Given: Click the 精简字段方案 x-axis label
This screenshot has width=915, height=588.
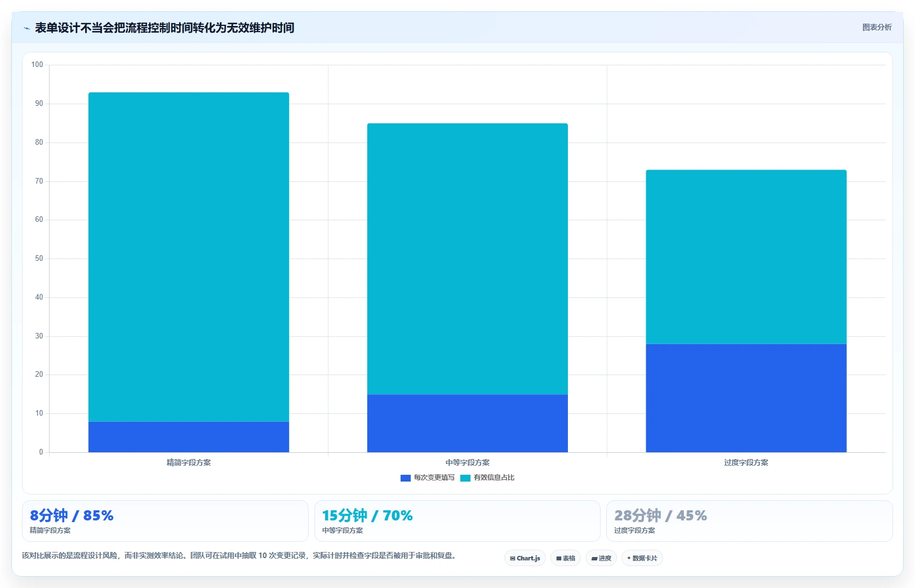Looking at the screenshot, I should click(x=189, y=462).
